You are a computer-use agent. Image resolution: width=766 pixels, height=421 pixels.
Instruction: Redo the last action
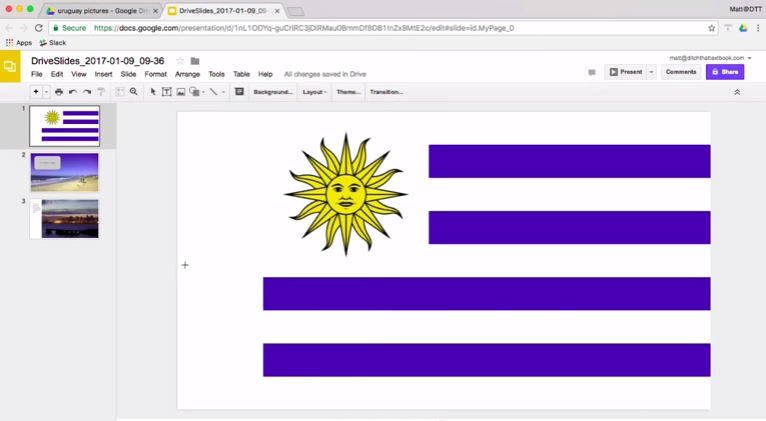(87, 92)
